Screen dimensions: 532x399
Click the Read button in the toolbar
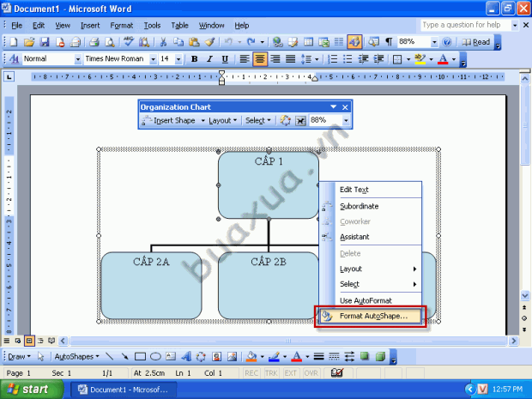pos(475,42)
